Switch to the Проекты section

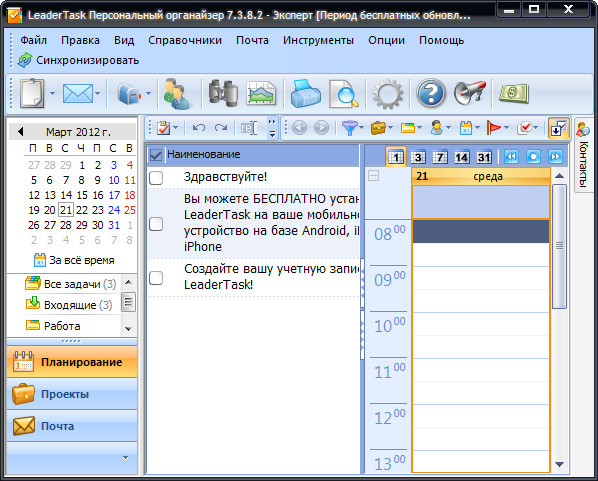pos(72,394)
